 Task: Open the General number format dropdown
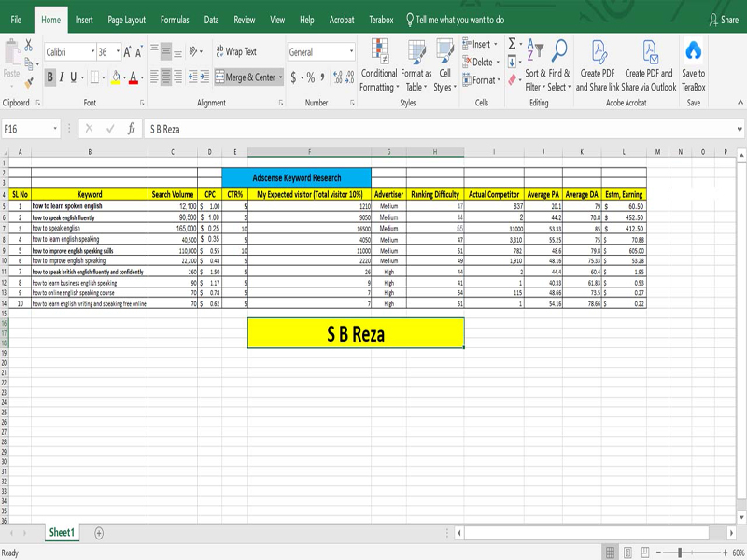(351, 52)
